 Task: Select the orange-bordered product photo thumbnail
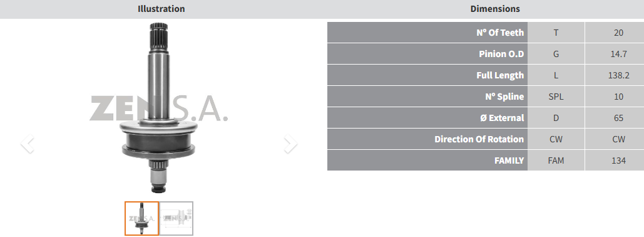[x=141, y=218]
